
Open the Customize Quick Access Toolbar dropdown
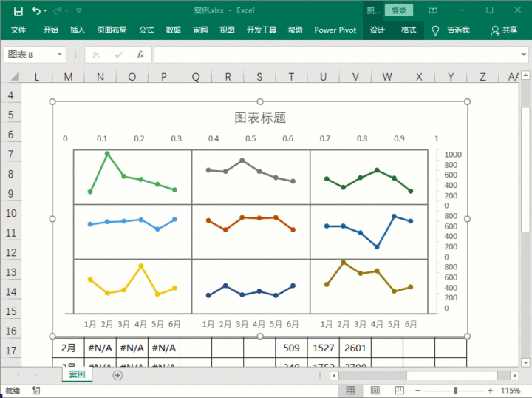point(79,11)
